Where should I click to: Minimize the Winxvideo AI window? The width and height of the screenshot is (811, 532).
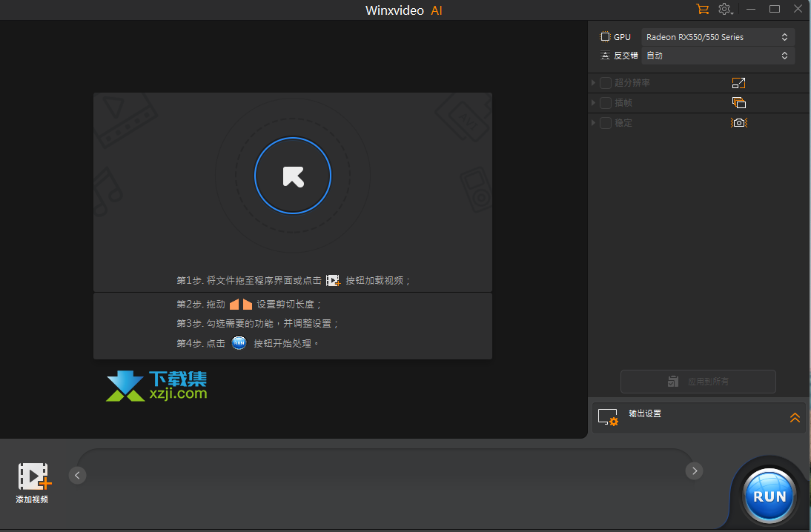(x=751, y=9)
